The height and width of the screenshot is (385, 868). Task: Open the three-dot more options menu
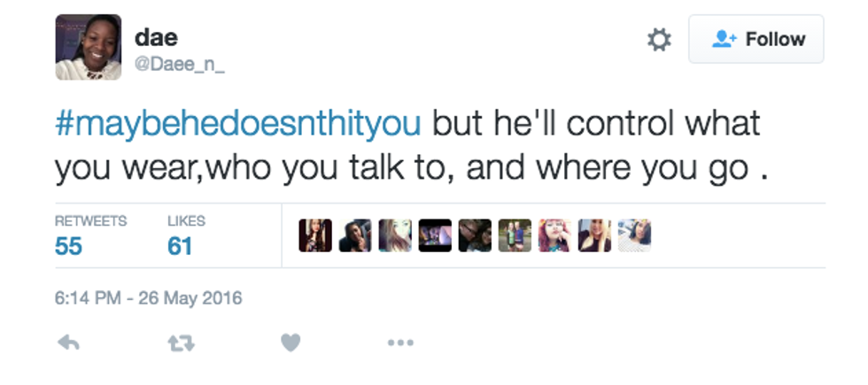(x=400, y=343)
